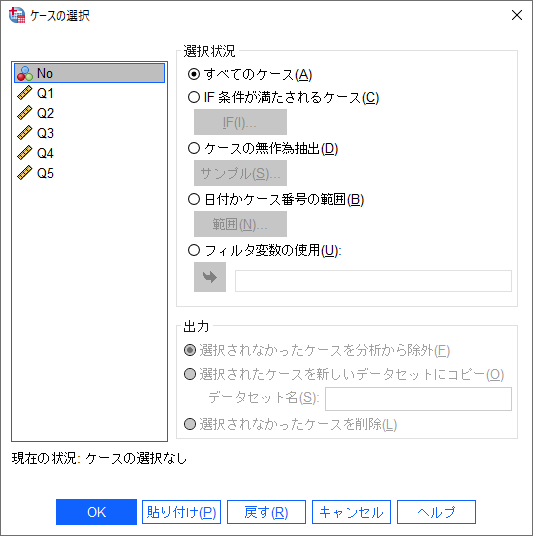The width and height of the screenshot is (533, 536).
Task: Choose the フィルタ変数の使用(U) radio button
Action: point(194,250)
